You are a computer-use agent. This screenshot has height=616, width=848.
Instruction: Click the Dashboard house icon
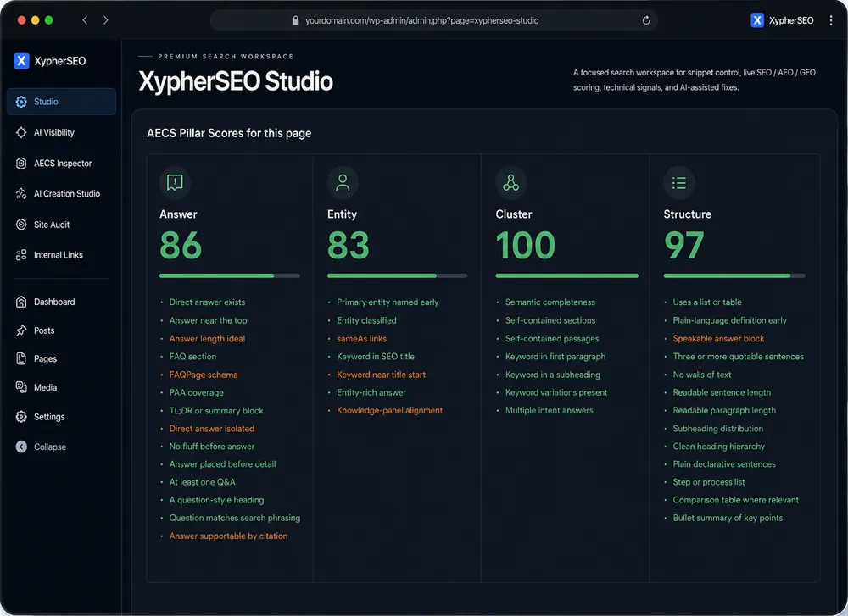21,302
